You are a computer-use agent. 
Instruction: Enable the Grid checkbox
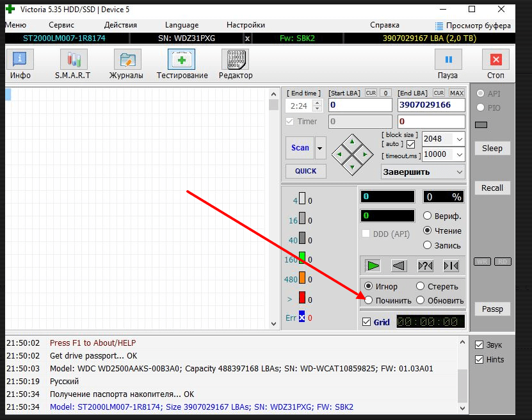click(366, 322)
